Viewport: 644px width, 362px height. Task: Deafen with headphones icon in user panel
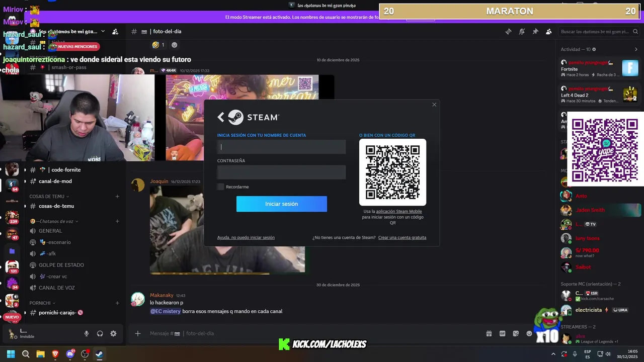100,333
